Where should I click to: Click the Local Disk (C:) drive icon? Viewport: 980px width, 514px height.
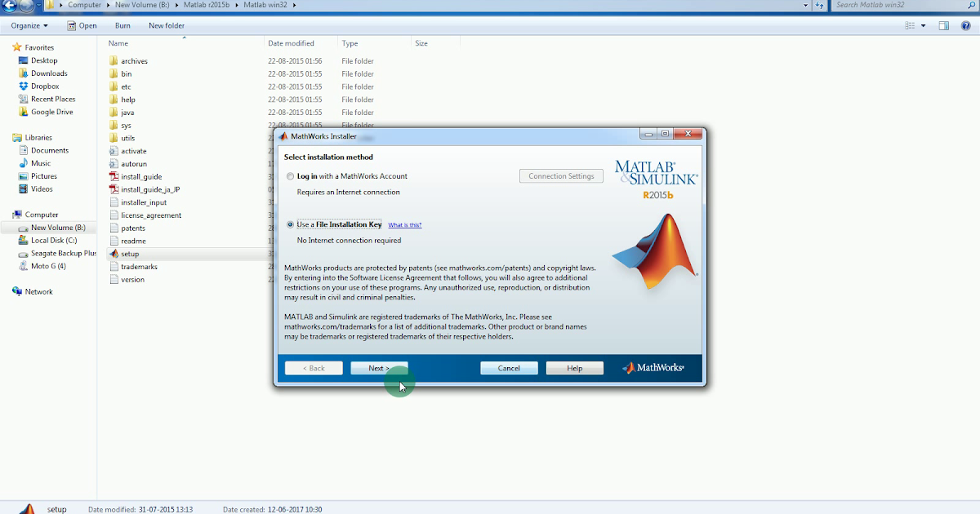[x=23, y=241]
